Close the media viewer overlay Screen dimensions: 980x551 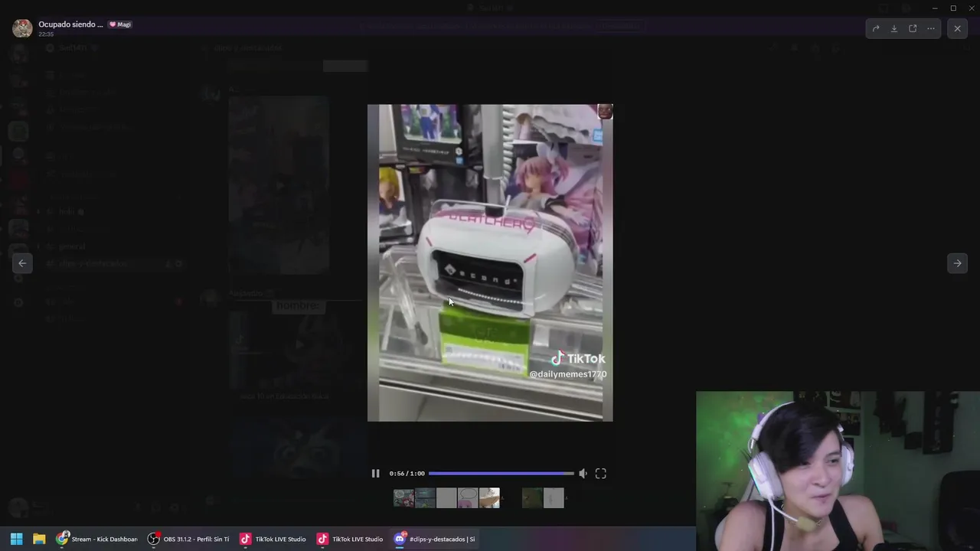(957, 28)
